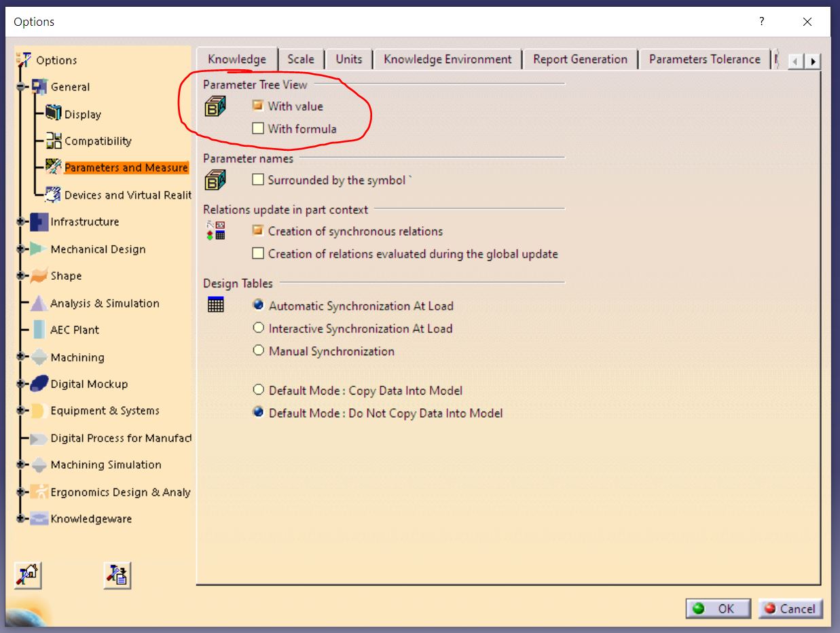Select Manual Synchronization radio button
The height and width of the screenshot is (633, 840).
click(258, 351)
